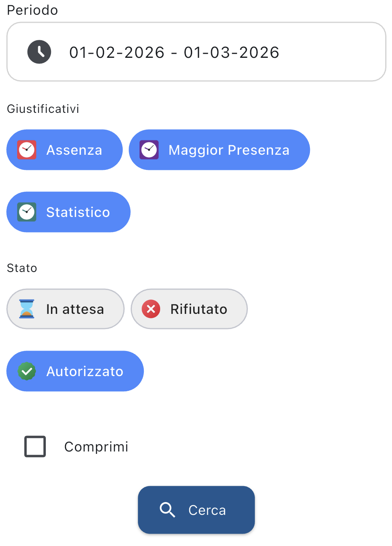Click the start date 01-02-2026
Screen dimensions: 392x546
pos(117,52)
